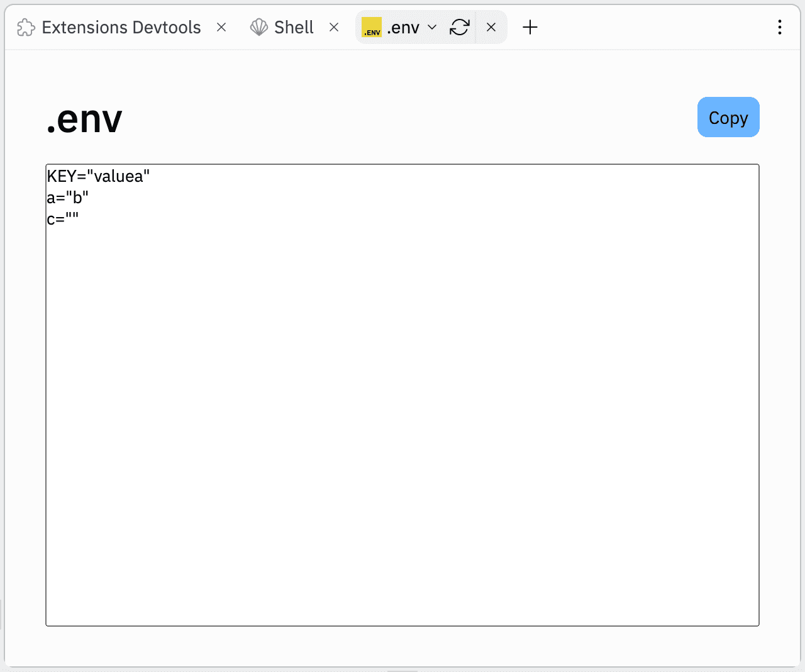Place cursor on the c="" line
This screenshot has height=672, width=805.
click(x=63, y=220)
